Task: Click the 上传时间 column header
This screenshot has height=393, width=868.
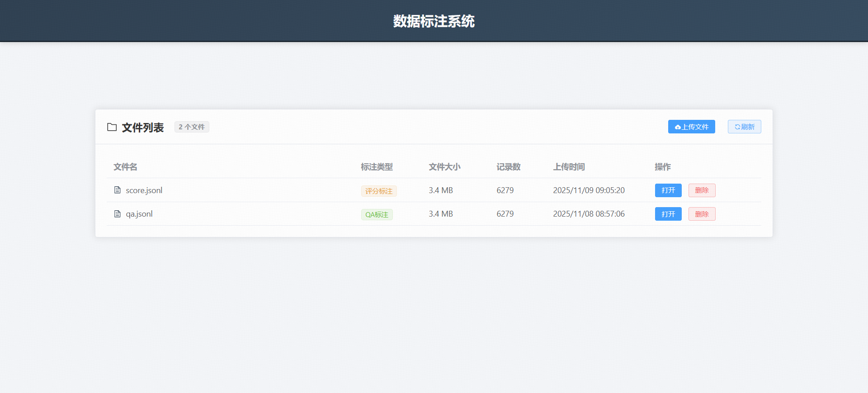Action: click(569, 167)
